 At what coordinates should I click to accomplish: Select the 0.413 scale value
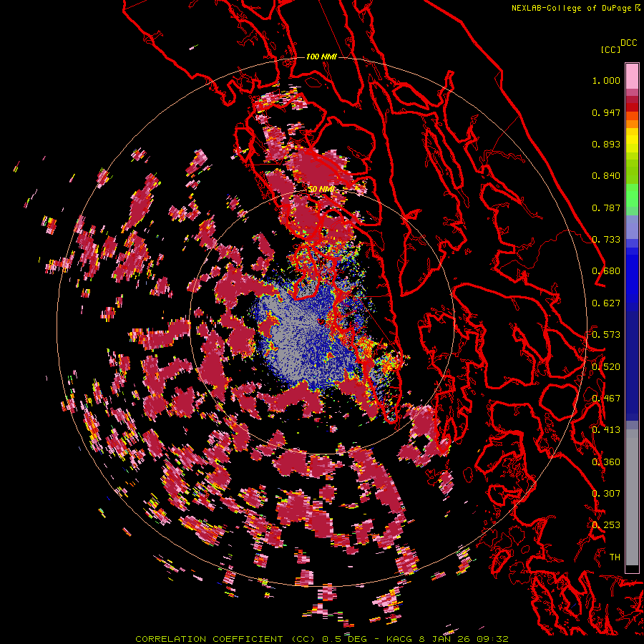pyautogui.click(x=606, y=430)
